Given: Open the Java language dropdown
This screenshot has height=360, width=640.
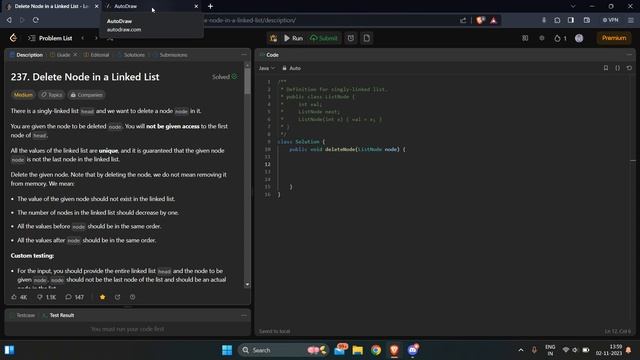Looking at the screenshot, I should pos(267,68).
